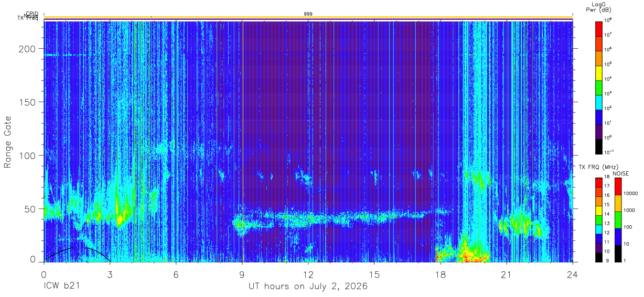Click the x-axis tick label '12'
The height and width of the screenshot is (297, 644).
[308, 274]
